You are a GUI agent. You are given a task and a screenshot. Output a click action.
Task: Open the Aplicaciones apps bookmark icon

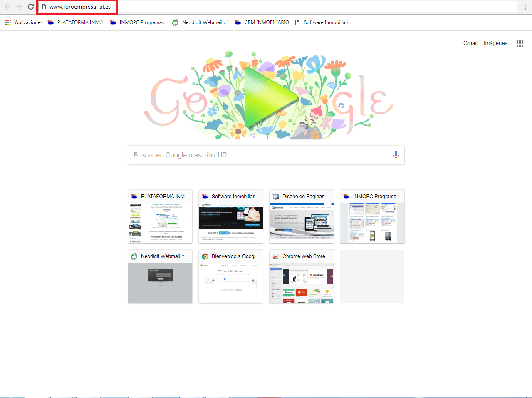[8, 22]
